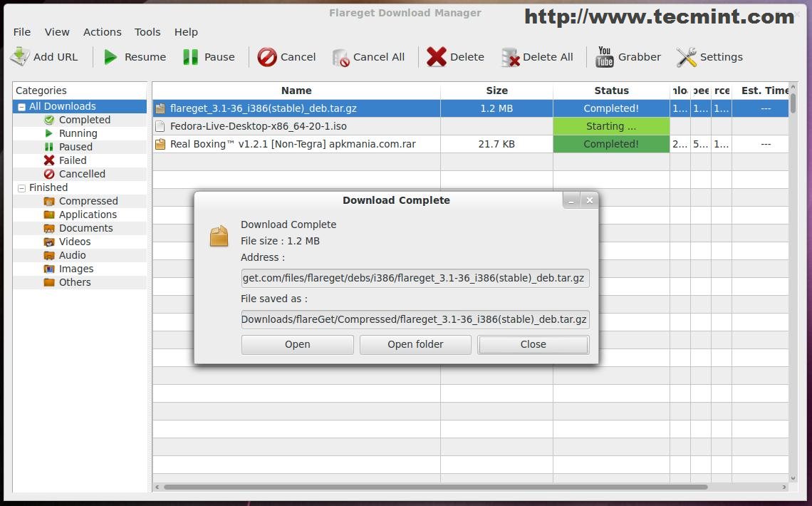Select the Documents folder icon
This screenshot has height=506, width=812.
point(49,228)
